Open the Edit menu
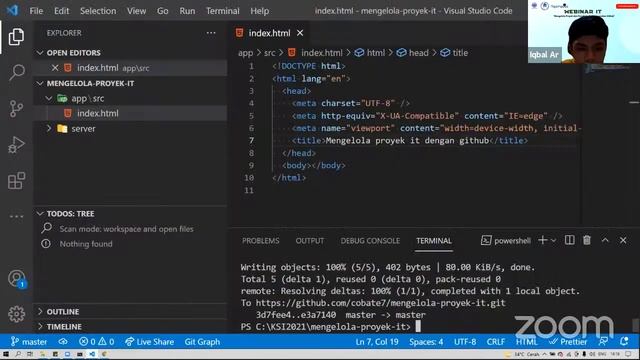Screen dimensions: 640x360 click(x=62, y=11)
